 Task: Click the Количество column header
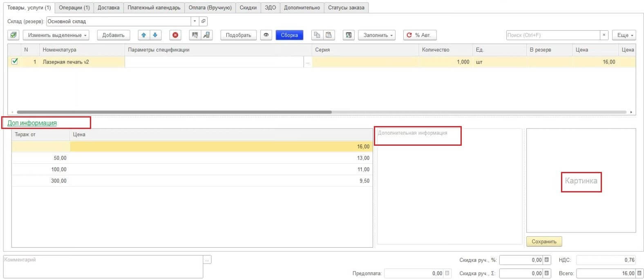click(446, 50)
